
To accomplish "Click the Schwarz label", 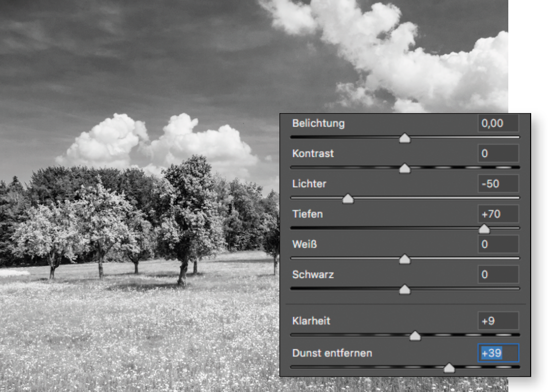I will (313, 274).
